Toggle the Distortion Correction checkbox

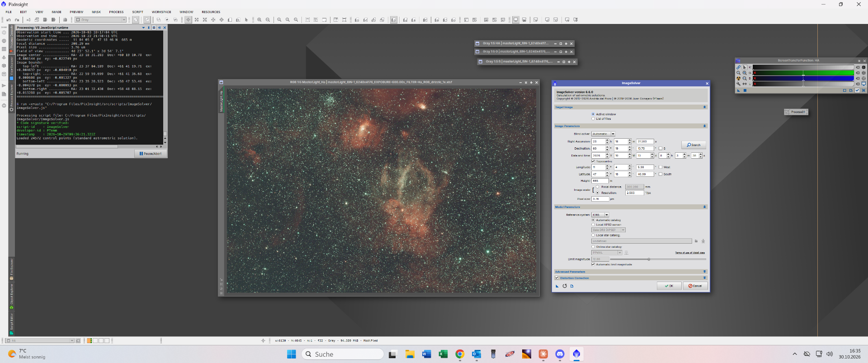(x=557, y=278)
